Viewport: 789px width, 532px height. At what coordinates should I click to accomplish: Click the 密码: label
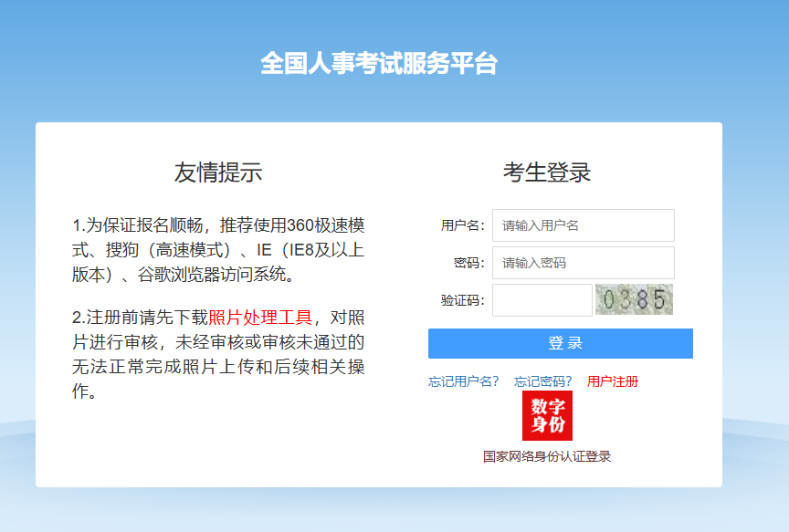point(469,263)
